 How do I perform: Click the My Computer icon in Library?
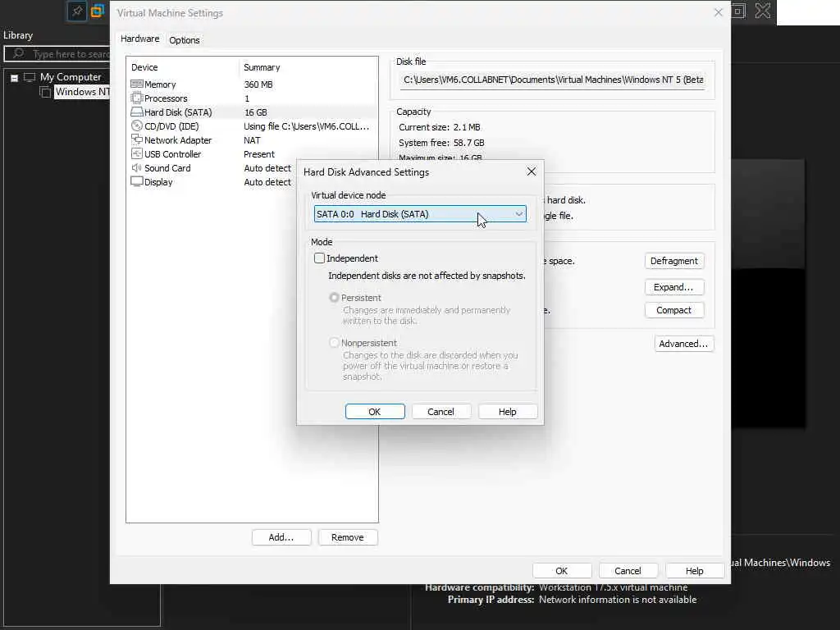pyautogui.click(x=30, y=77)
